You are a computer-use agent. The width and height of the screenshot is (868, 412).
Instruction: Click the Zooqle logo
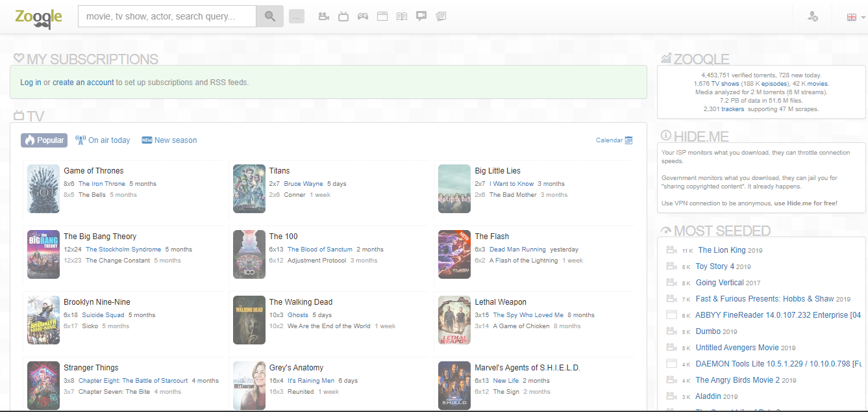pos(38,18)
